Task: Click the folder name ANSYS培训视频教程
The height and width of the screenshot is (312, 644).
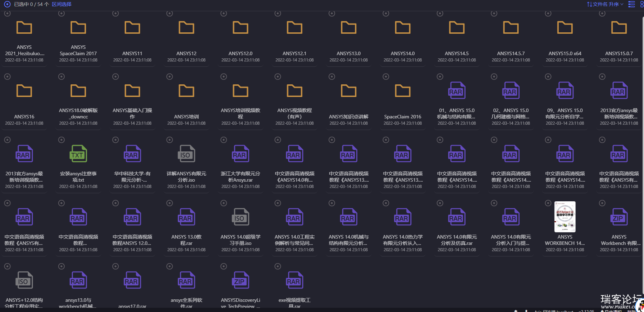Action: 241,113
